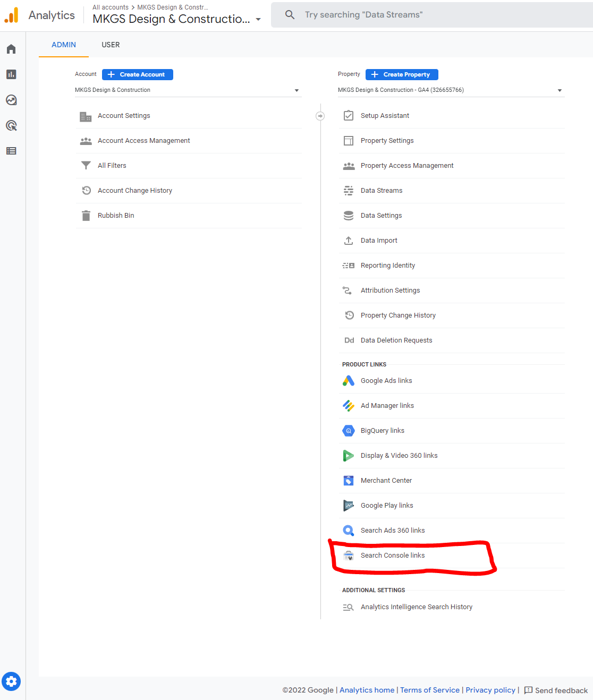Click the Admin gear icon at bottom left
The image size is (593, 700).
(x=11, y=681)
